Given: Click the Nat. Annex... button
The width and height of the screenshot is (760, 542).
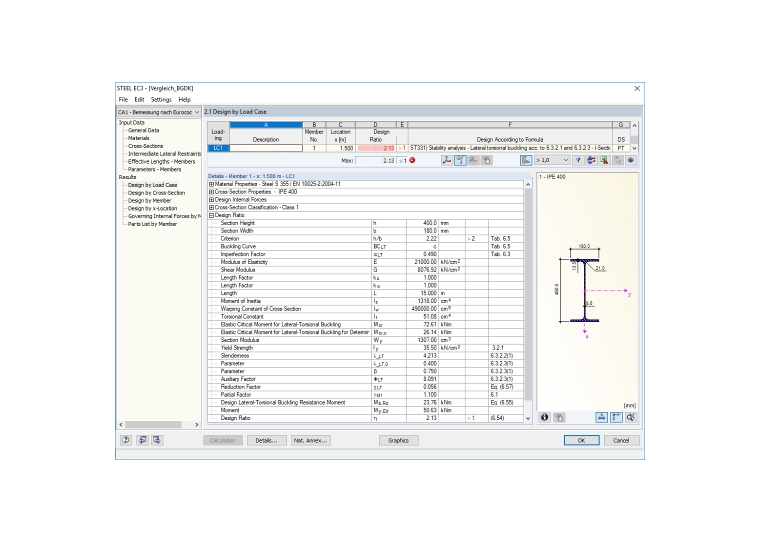Looking at the screenshot, I should (x=311, y=441).
